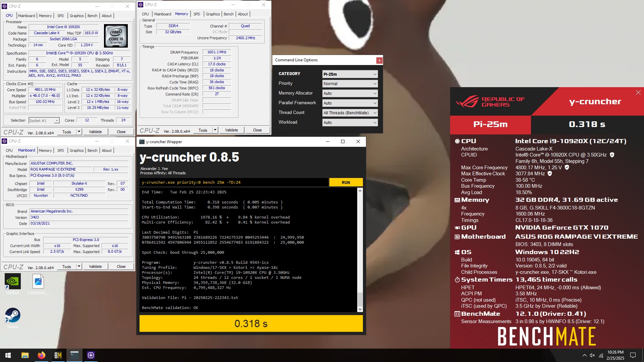
Task: Click verified shield next to CPUID in BenchMate
Action: (612, 155)
